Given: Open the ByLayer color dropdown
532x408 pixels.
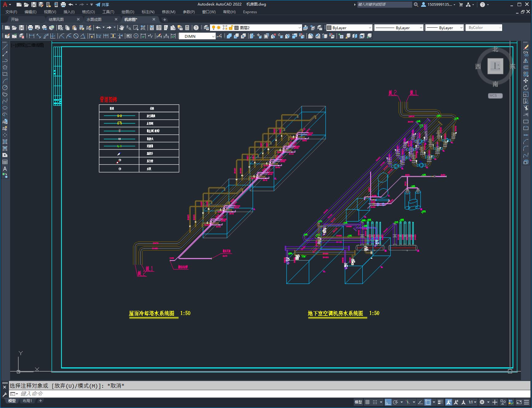Looking at the screenshot, I should coord(349,28).
